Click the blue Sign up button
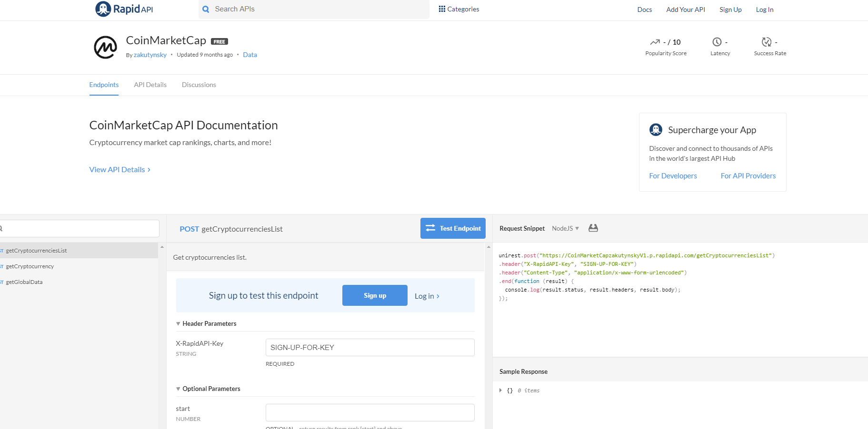Screen dimensions: 868x429 click(375, 295)
